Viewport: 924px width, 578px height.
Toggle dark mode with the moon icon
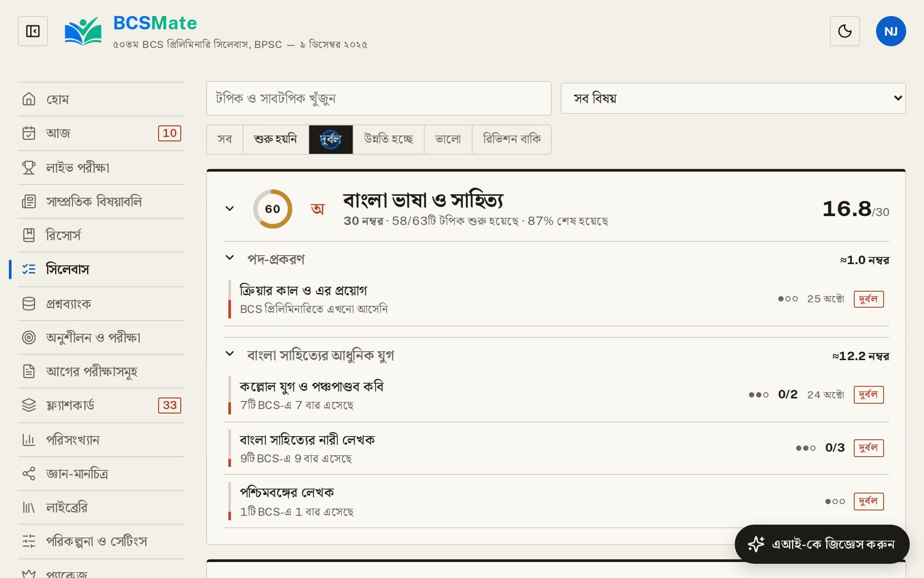coord(845,31)
